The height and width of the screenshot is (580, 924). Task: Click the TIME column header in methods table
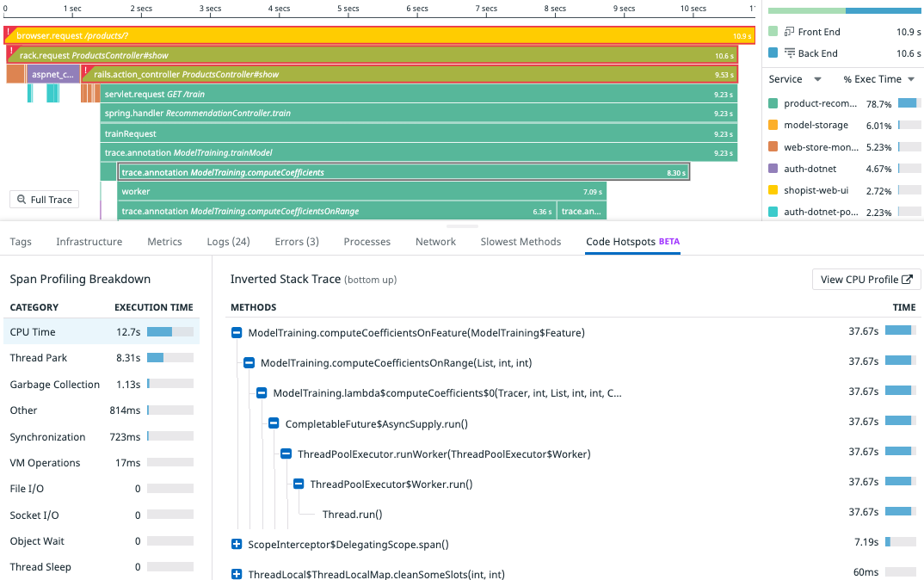(904, 307)
